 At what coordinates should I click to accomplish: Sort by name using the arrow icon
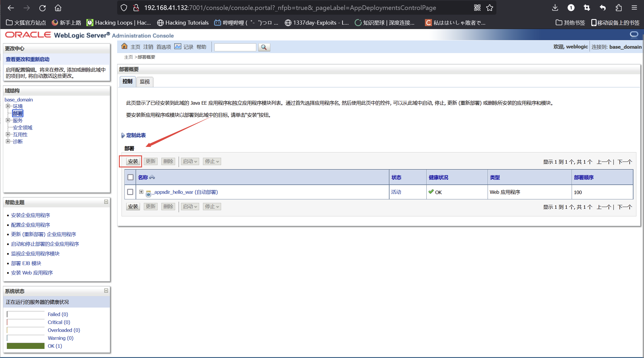point(152,177)
